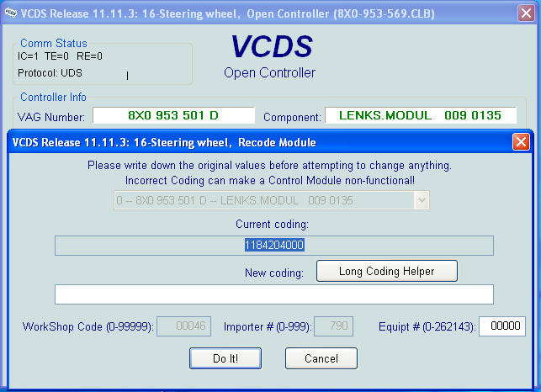Click the Equipt # (0-262143) label
This screenshot has height=392, width=541.
(x=427, y=326)
